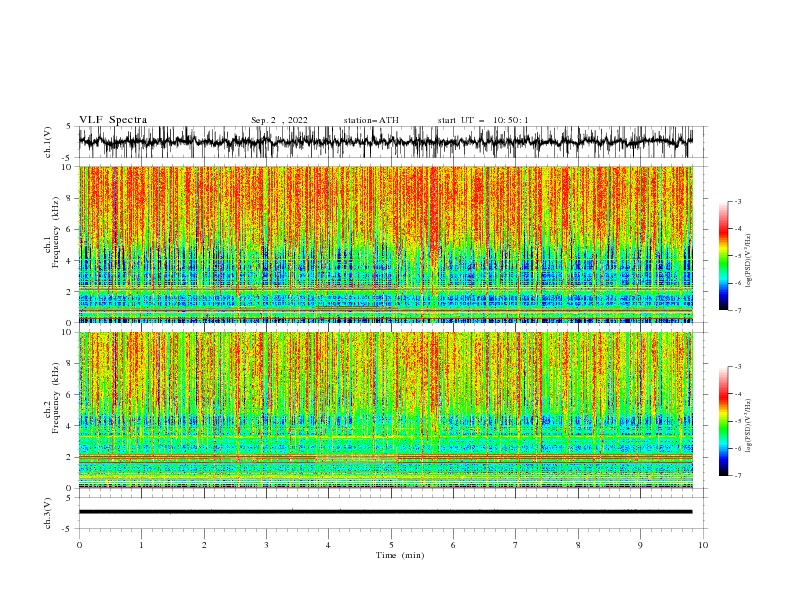Click inside the ch.2 spectrogram panel
The width and height of the screenshot is (792, 612).
[385, 410]
